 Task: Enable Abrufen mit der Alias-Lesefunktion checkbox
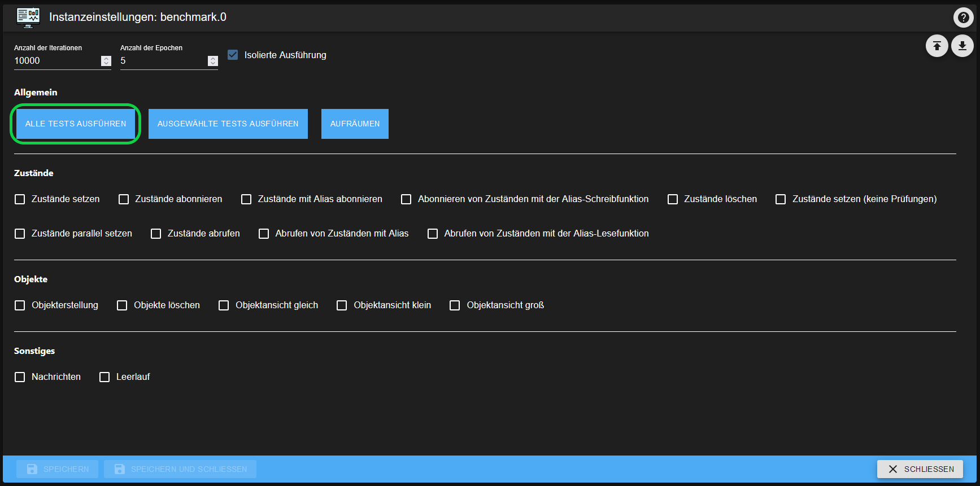click(x=433, y=234)
